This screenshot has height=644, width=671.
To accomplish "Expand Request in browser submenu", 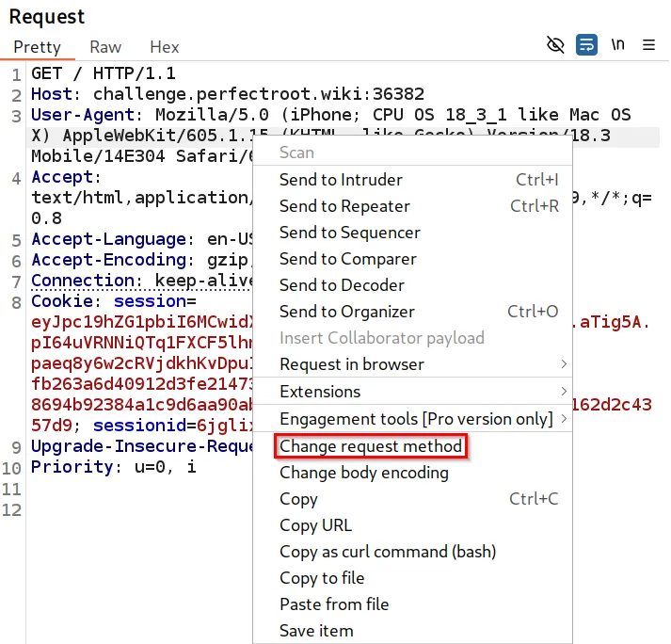I will click(352, 364).
